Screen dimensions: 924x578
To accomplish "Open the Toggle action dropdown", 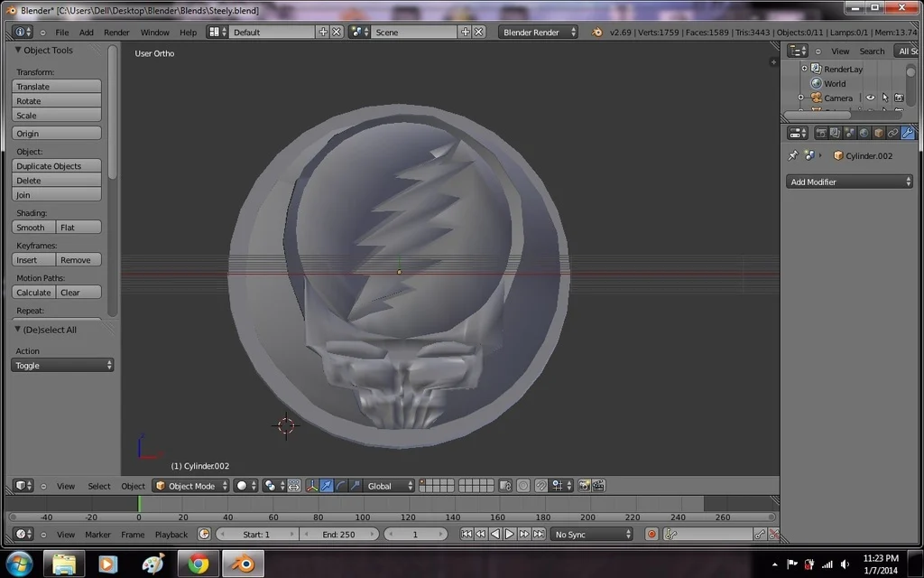I will click(x=62, y=365).
